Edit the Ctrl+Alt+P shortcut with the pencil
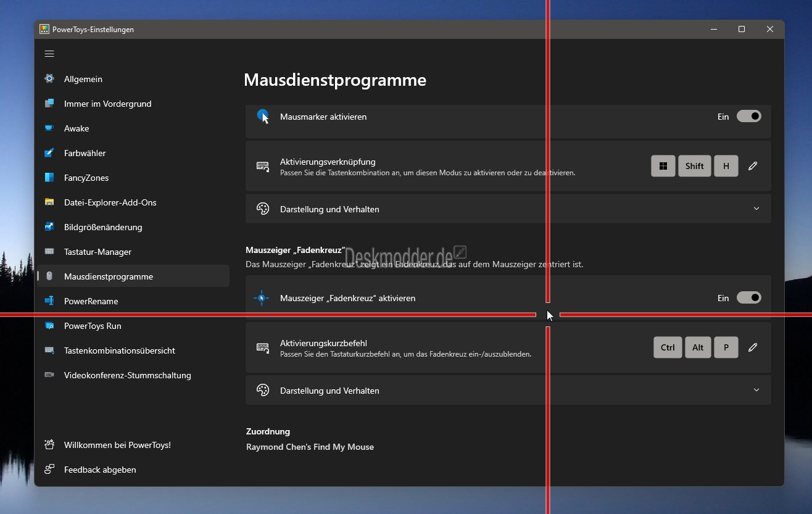Viewport: 812px width, 514px height. coord(753,347)
